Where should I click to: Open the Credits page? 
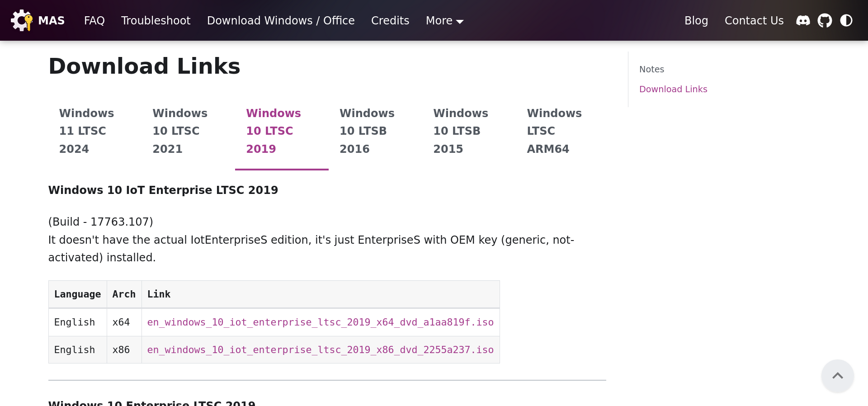[x=390, y=21]
